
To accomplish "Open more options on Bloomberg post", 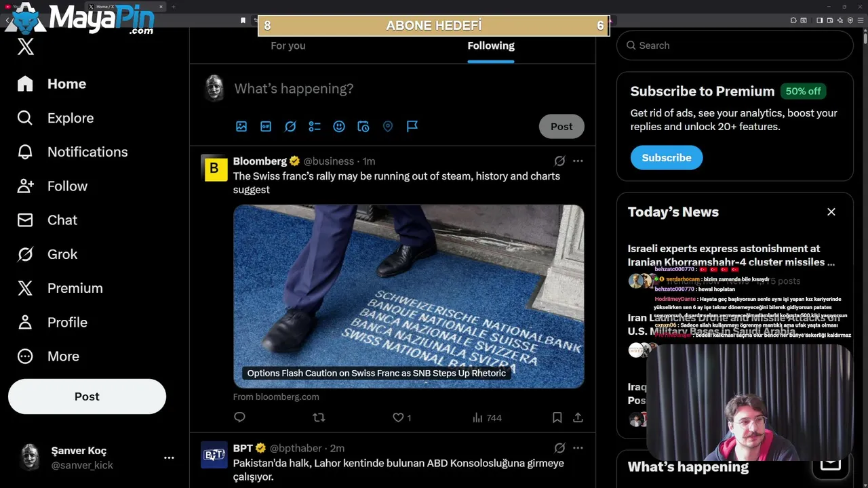I will (578, 161).
